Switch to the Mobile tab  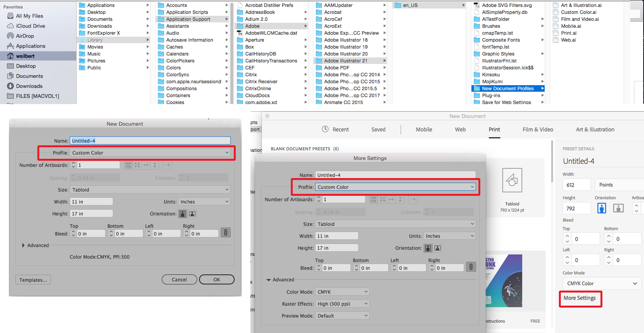424,129
